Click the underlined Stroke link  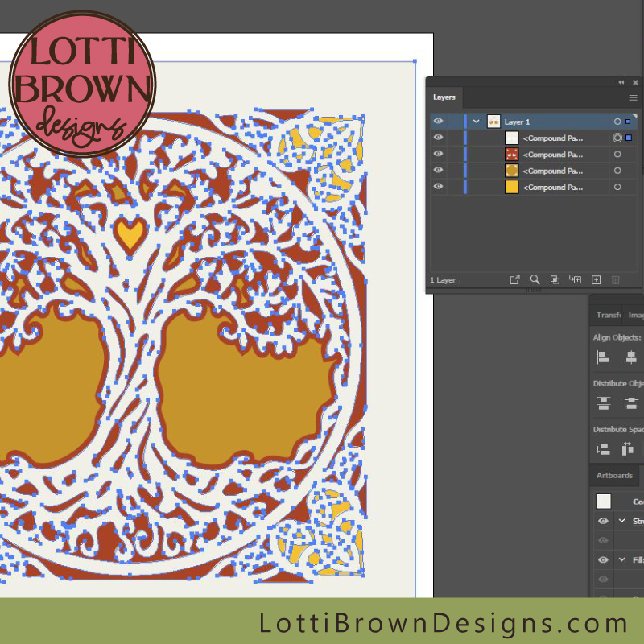[x=638, y=521]
